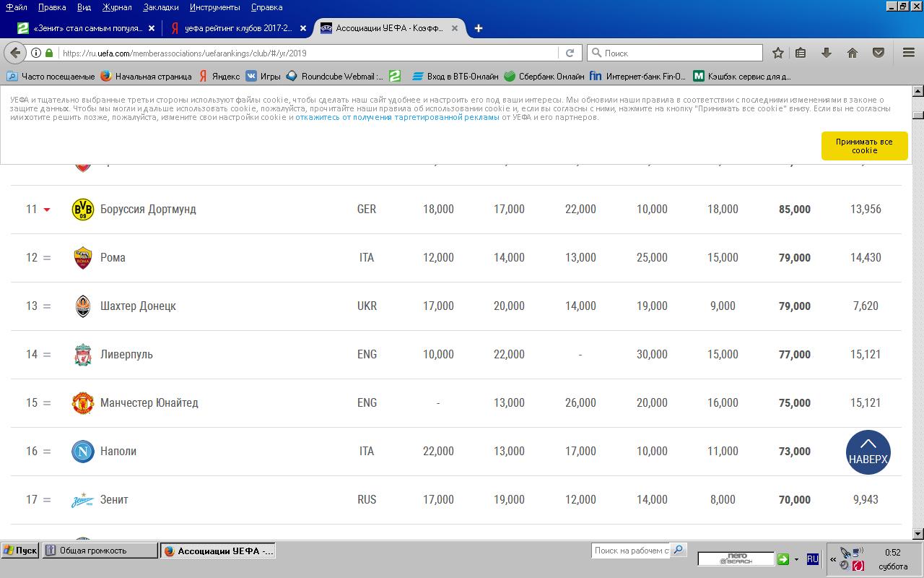Open the Яндекс bookmark
The image size is (924, 578).
(x=219, y=76)
